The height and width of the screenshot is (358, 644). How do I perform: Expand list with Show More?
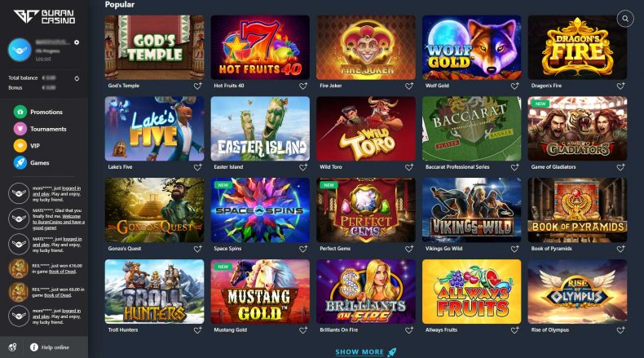pos(359,351)
